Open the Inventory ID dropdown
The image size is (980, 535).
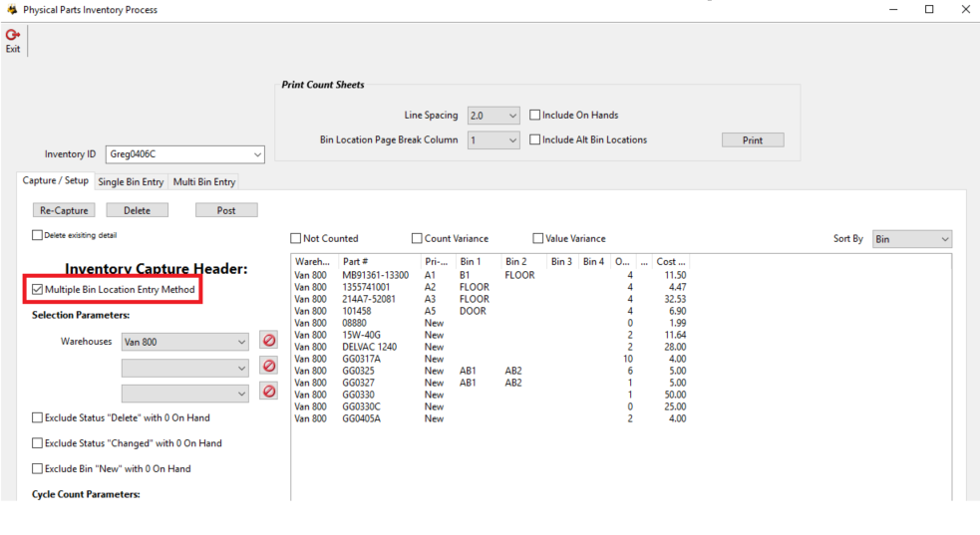tap(185, 154)
